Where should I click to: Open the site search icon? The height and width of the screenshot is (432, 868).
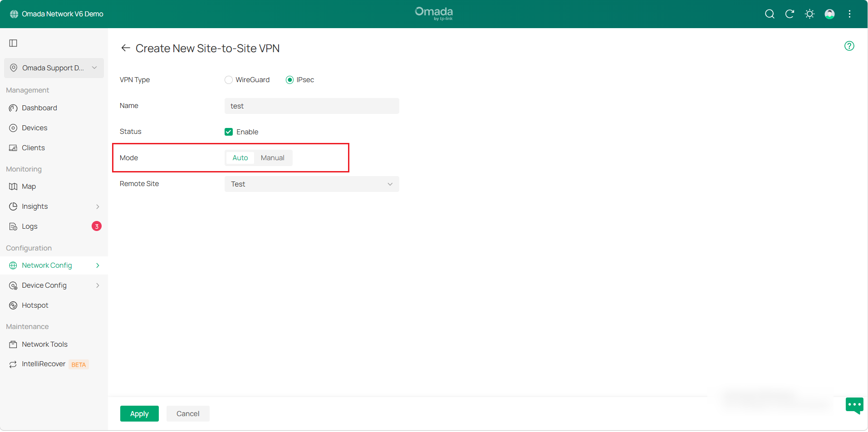tap(770, 14)
